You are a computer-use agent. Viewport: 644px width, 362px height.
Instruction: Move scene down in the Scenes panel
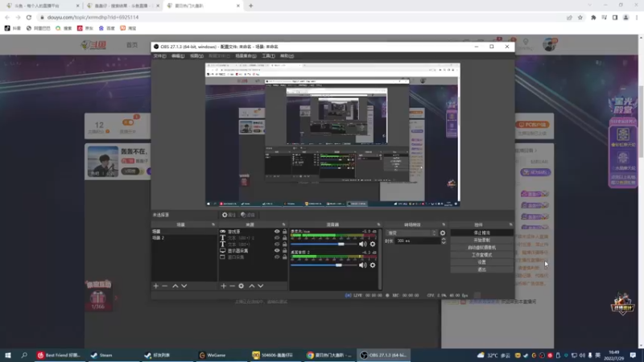(184, 286)
